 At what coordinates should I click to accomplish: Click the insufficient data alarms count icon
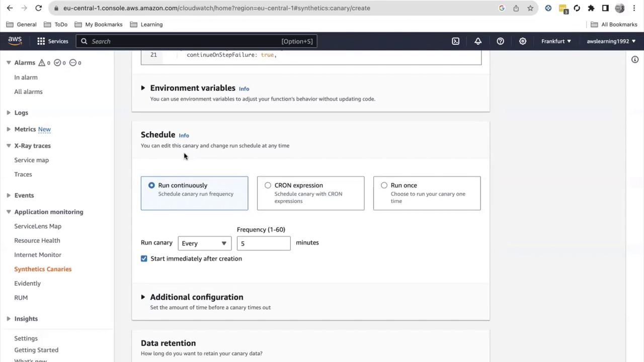(75, 63)
